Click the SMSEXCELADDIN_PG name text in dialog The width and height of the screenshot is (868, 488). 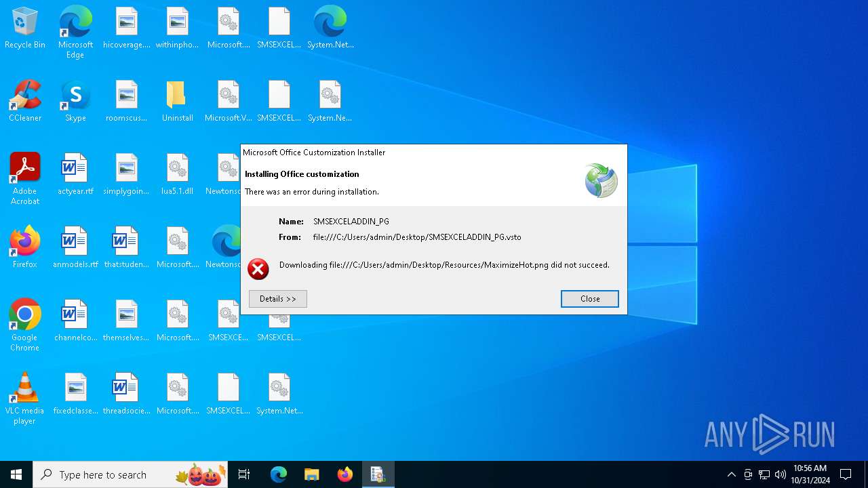(x=351, y=222)
